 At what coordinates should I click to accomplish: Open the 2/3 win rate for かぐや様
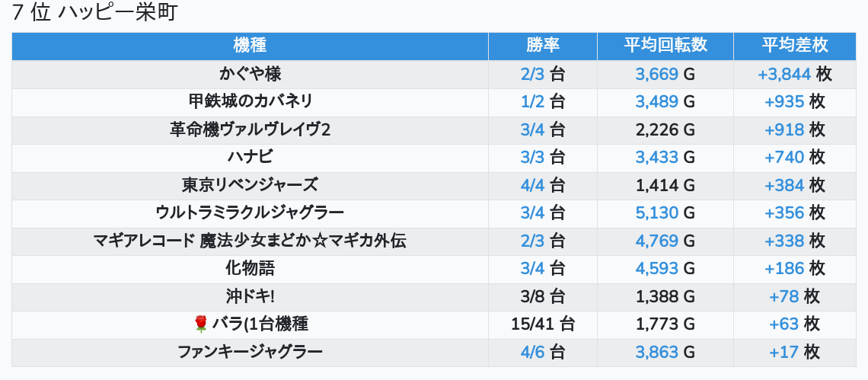(x=533, y=74)
